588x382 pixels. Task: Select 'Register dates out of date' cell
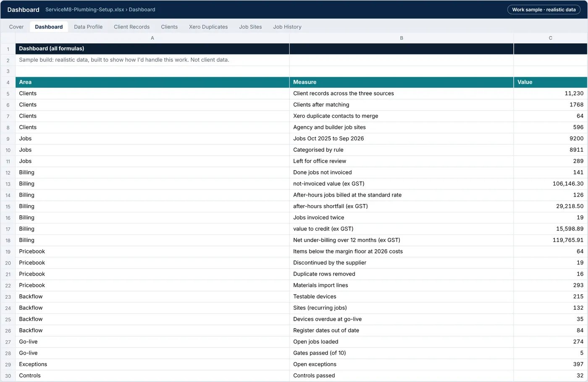pos(402,331)
